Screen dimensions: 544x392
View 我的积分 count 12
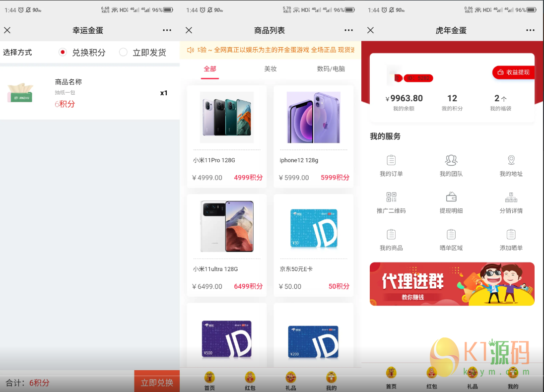coord(452,102)
